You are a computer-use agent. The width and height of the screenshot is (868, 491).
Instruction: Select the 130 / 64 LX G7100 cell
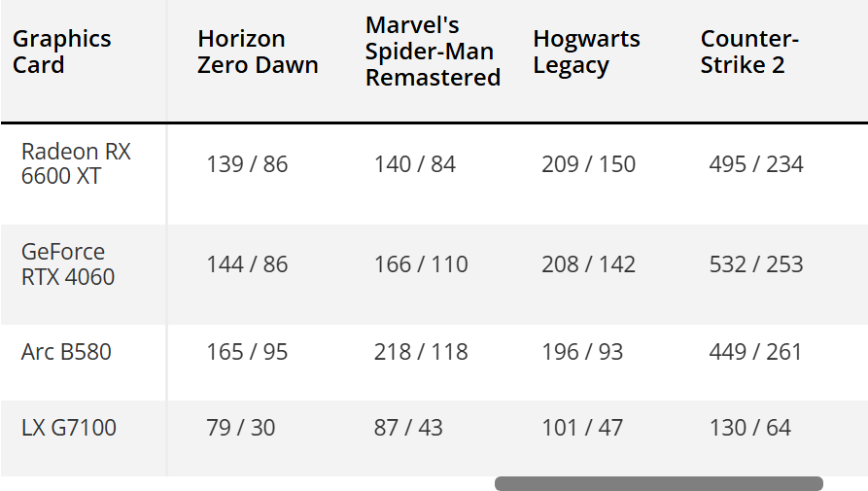(750, 428)
